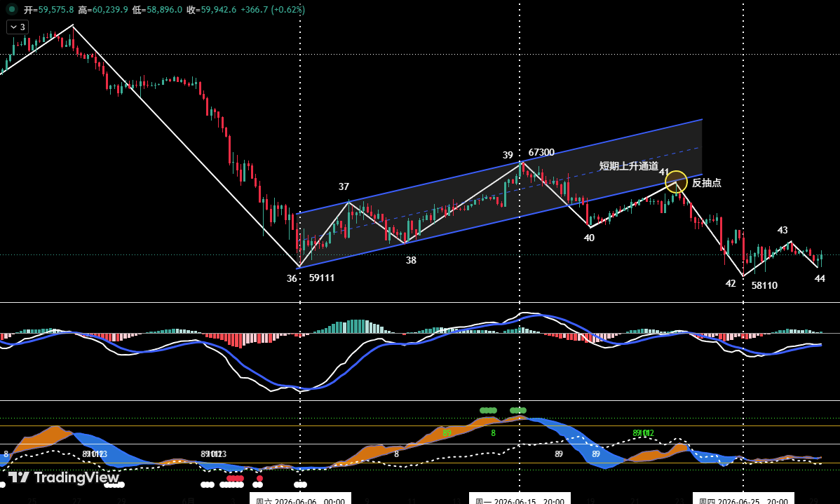Select the 59111 low price label

click(x=321, y=278)
